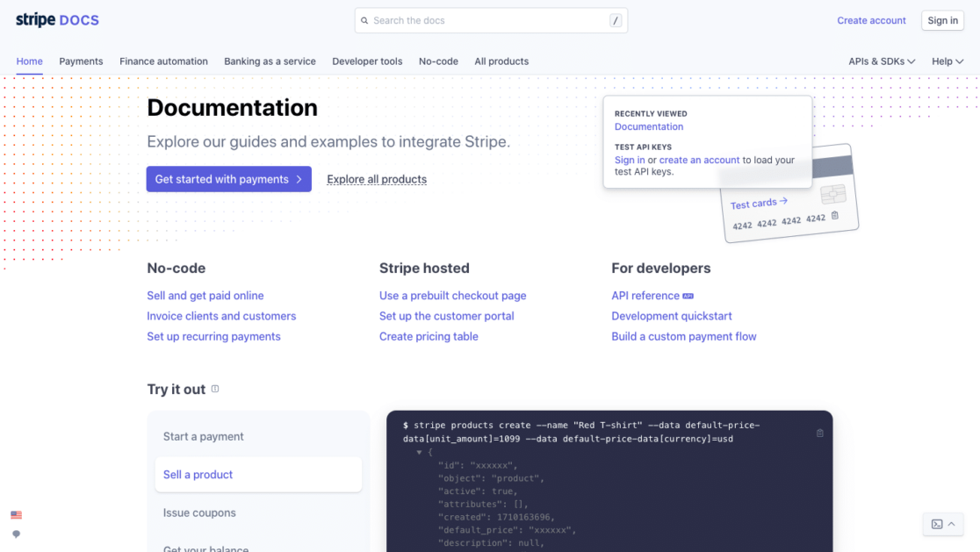Open the No-code tab
This screenshot has height=552, width=980.
439,61
